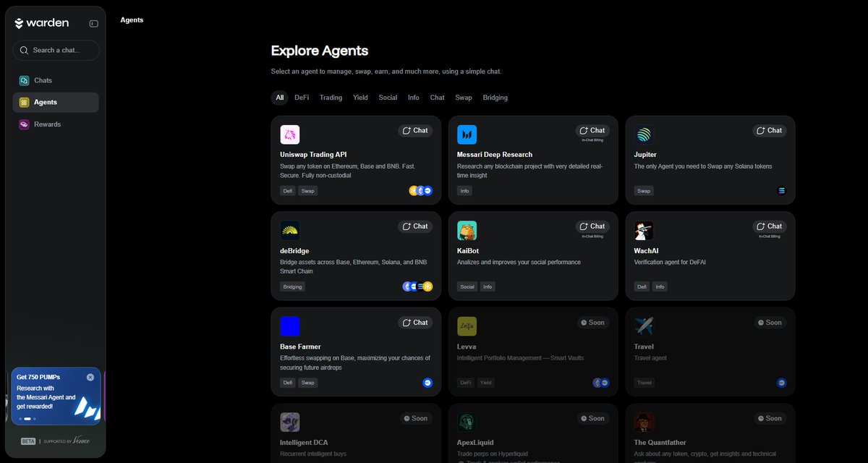868x463 pixels.
Task: Click the Jupiter agent logo icon
Action: [644, 135]
